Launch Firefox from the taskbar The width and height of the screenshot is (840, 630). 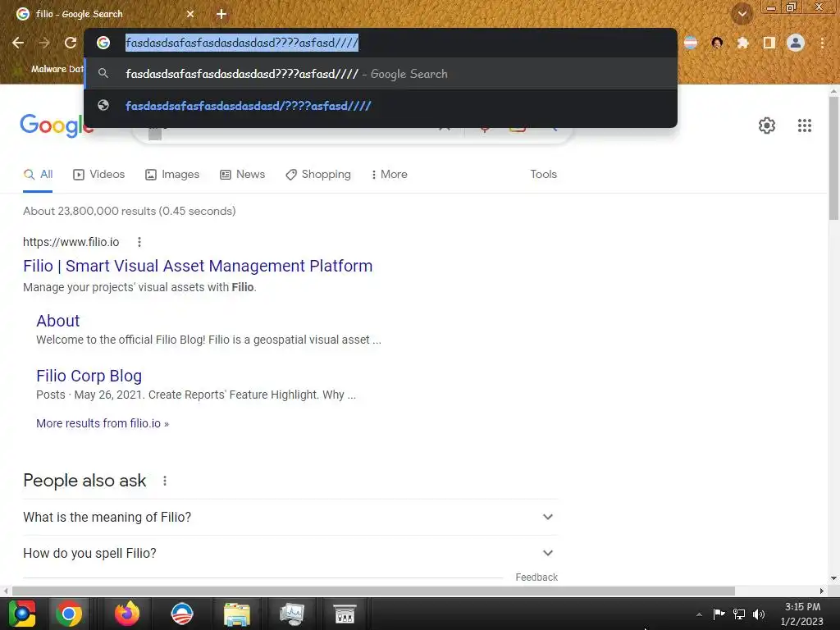[127, 614]
